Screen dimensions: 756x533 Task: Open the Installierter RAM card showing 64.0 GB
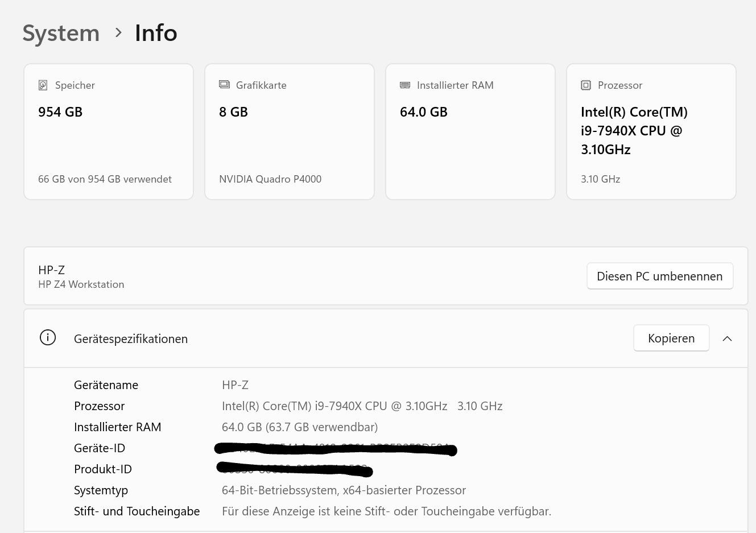(470, 131)
